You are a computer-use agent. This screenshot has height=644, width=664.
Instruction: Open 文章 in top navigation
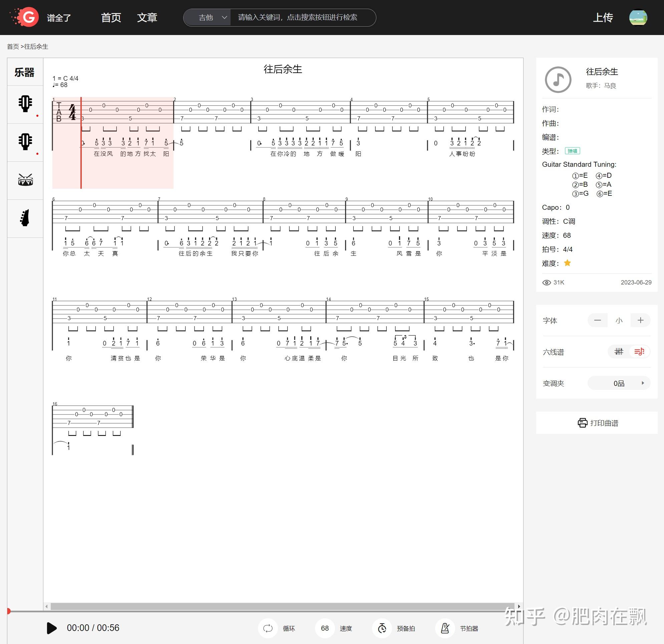click(x=147, y=17)
